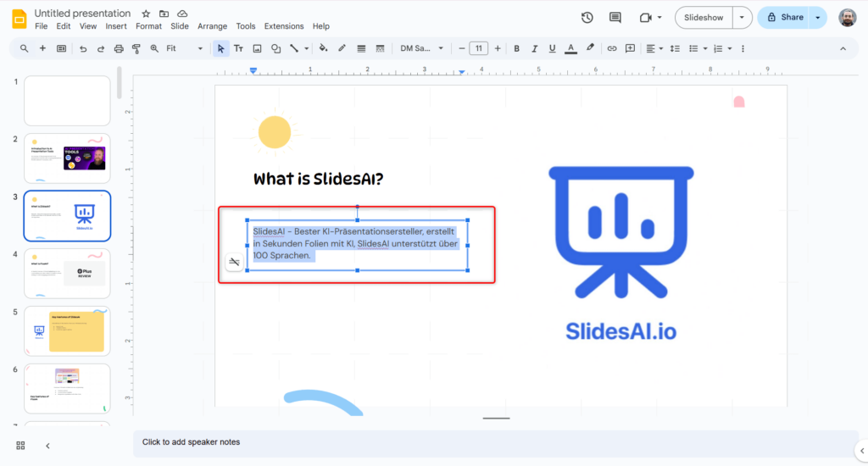This screenshot has width=868, height=466.
Task: Click the Share button
Action: [x=784, y=17]
